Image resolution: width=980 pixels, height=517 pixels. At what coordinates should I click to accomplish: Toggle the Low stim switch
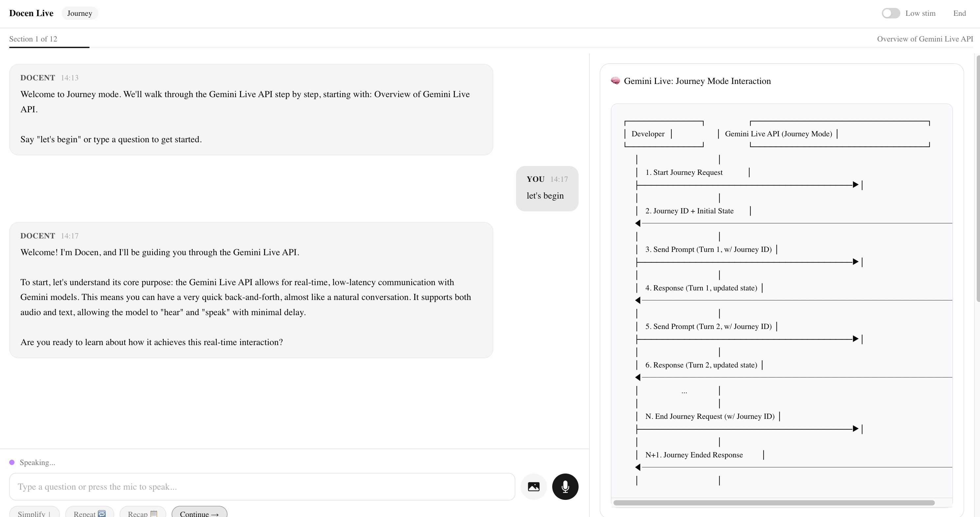(x=891, y=13)
